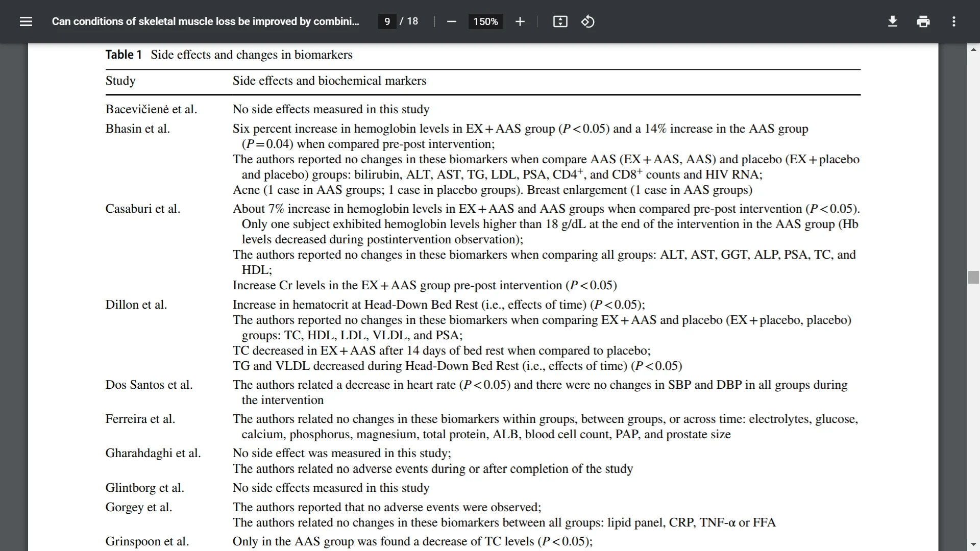The image size is (980, 551).
Task: Click the 'Dos Santos et al.' study name
Action: (x=149, y=385)
